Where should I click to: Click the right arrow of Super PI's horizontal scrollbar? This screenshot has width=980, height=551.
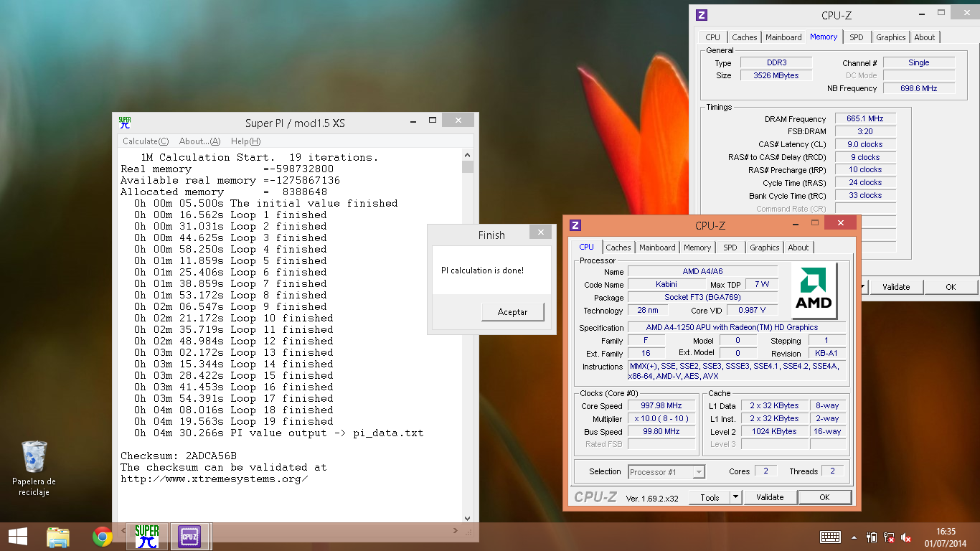click(x=456, y=529)
